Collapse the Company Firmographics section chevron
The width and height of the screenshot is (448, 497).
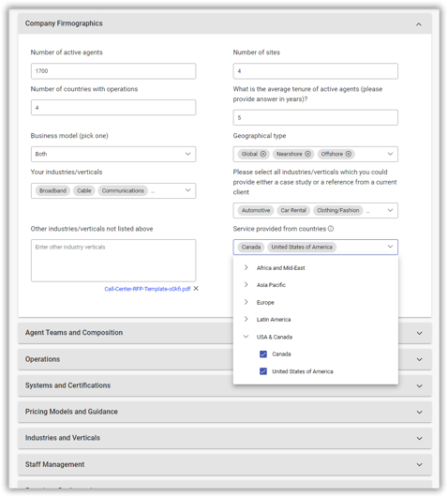click(x=419, y=24)
